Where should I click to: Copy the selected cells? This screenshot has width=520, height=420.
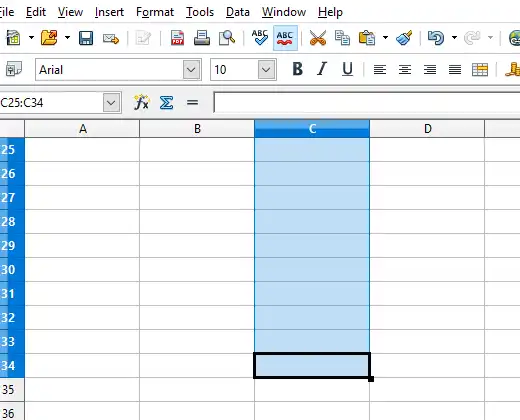click(342, 38)
